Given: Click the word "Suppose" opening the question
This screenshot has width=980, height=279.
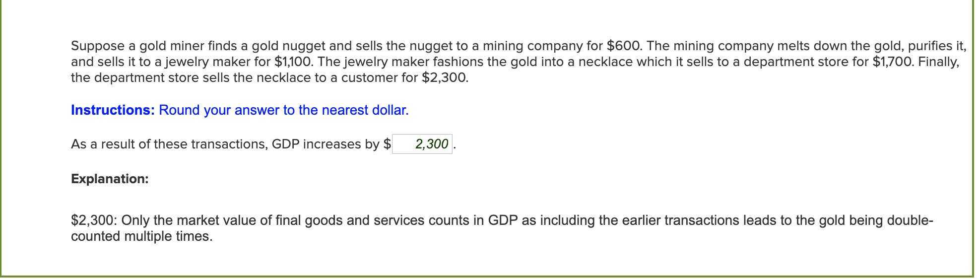Looking at the screenshot, I should coord(98,46).
